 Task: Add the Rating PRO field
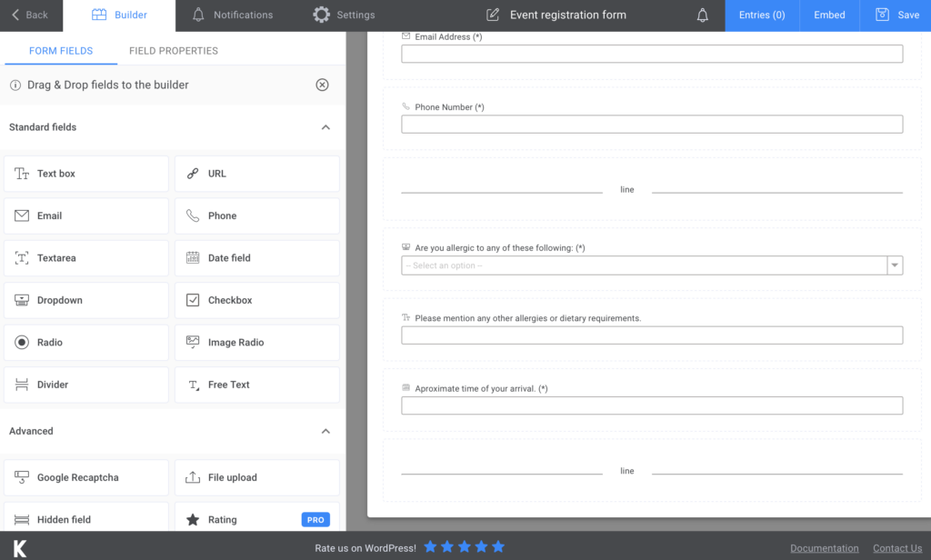click(x=257, y=516)
